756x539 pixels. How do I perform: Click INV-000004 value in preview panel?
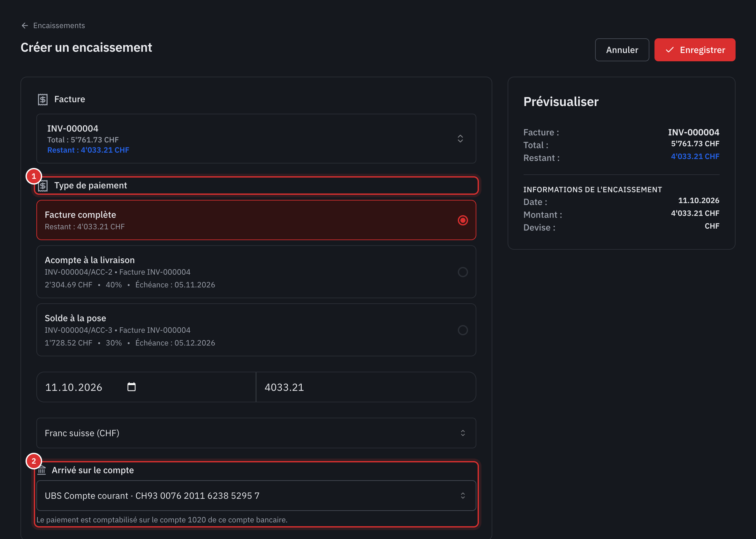coord(694,133)
